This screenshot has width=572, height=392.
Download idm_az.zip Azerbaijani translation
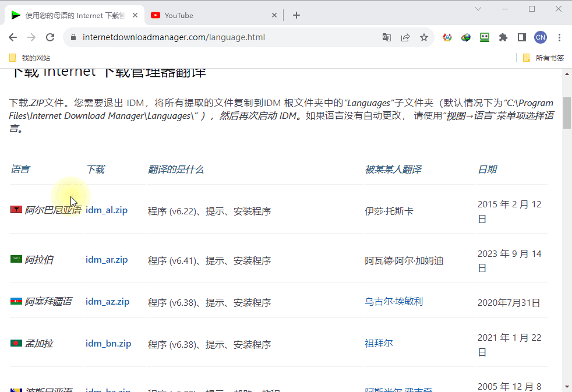tap(108, 302)
